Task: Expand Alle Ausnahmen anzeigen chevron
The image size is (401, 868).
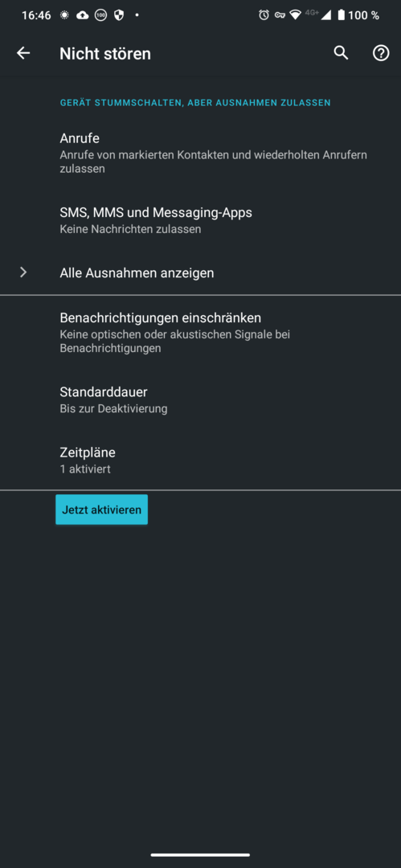Action: click(23, 272)
